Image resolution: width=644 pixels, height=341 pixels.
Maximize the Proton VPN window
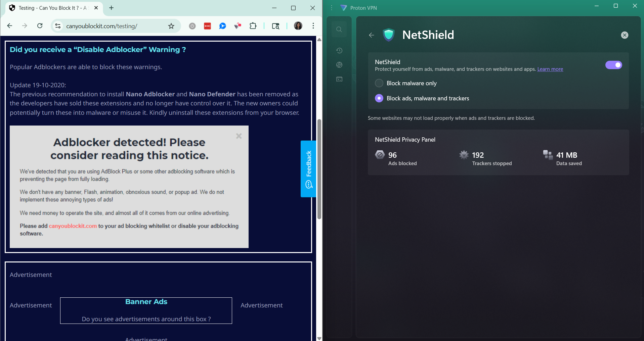616,6
